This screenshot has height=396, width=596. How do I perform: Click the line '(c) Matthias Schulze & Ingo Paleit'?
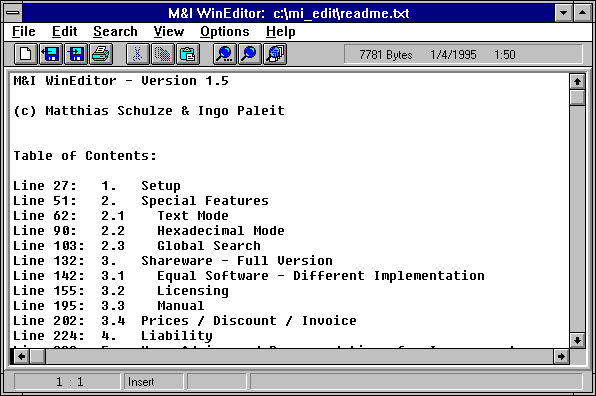[x=149, y=111]
